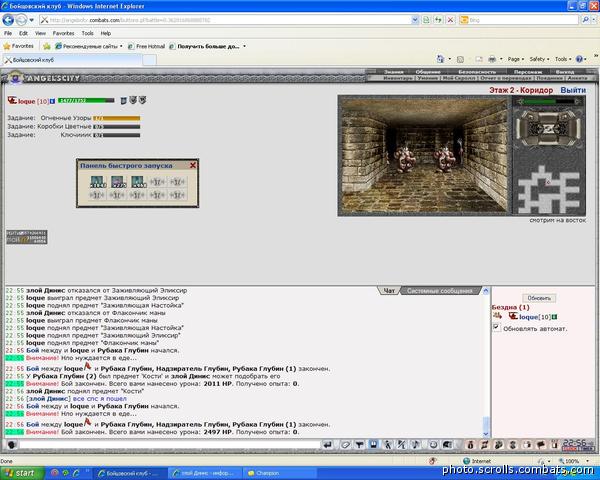
Task: Click the Home icon in command bar
Action: point(440,59)
